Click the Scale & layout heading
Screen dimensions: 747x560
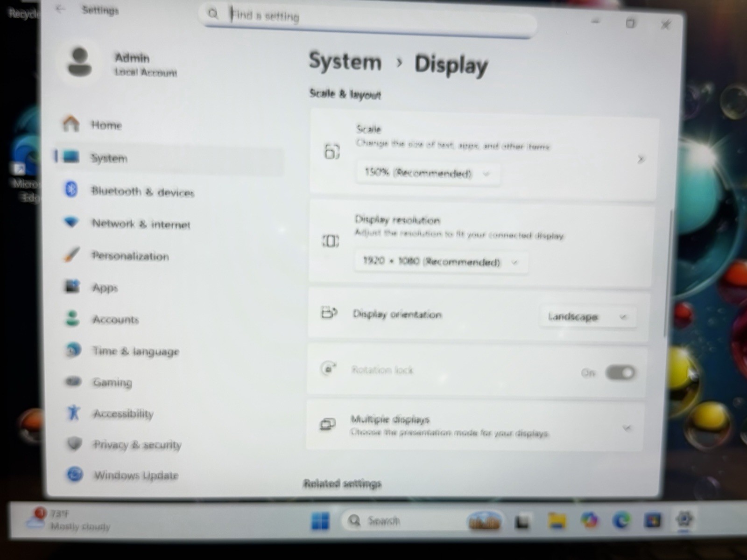coord(345,94)
